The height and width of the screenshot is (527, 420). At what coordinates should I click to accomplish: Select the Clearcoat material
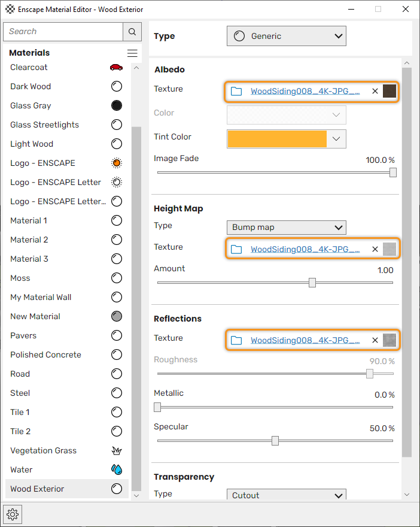(x=67, y=67)
